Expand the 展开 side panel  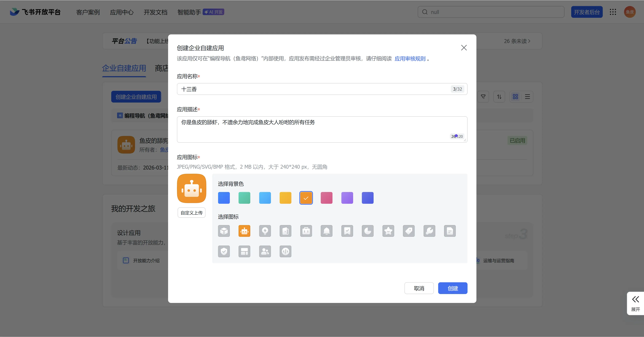pyautogui.click(x=635, y=303)
